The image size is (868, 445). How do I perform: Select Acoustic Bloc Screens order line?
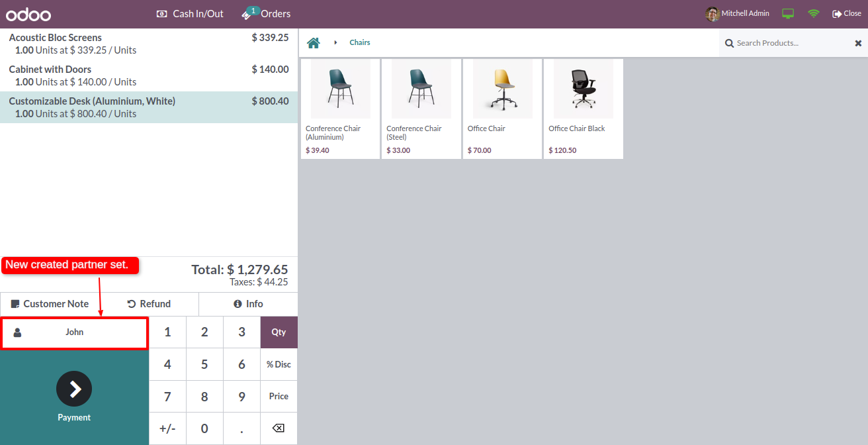149,44
